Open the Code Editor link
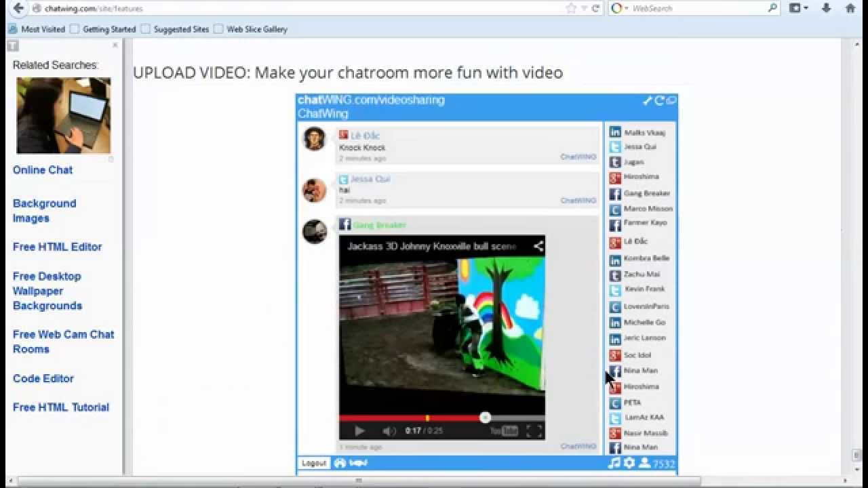Image resolution: width=868 pixels, height=488 pixels. (43, 378)
